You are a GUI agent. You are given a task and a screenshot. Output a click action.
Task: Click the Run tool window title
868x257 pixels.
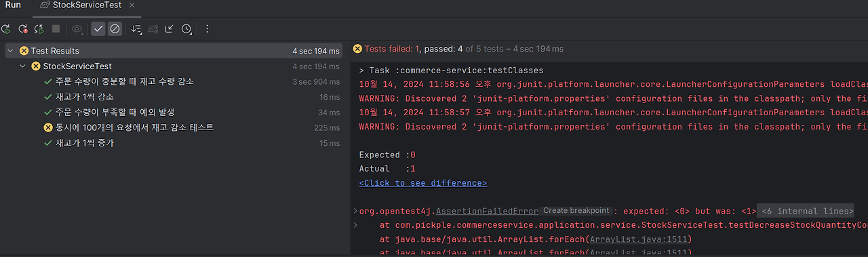pyautogui.click(x=13, y=5)
